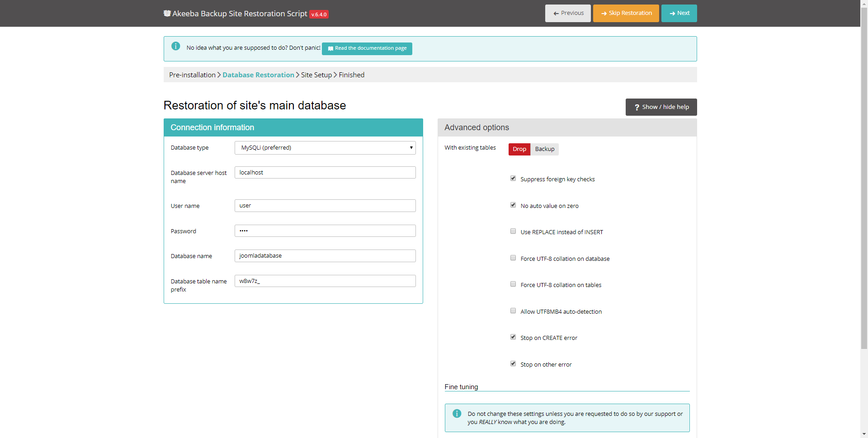Screen dimensions: 868x438
Task: Open the Database type dropdown
Action: click(325, 148)
